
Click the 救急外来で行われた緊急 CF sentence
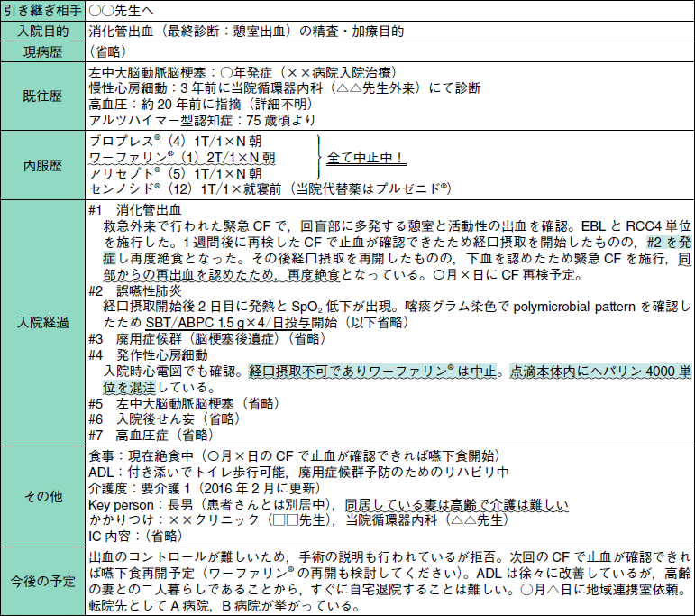click(339, 226)
